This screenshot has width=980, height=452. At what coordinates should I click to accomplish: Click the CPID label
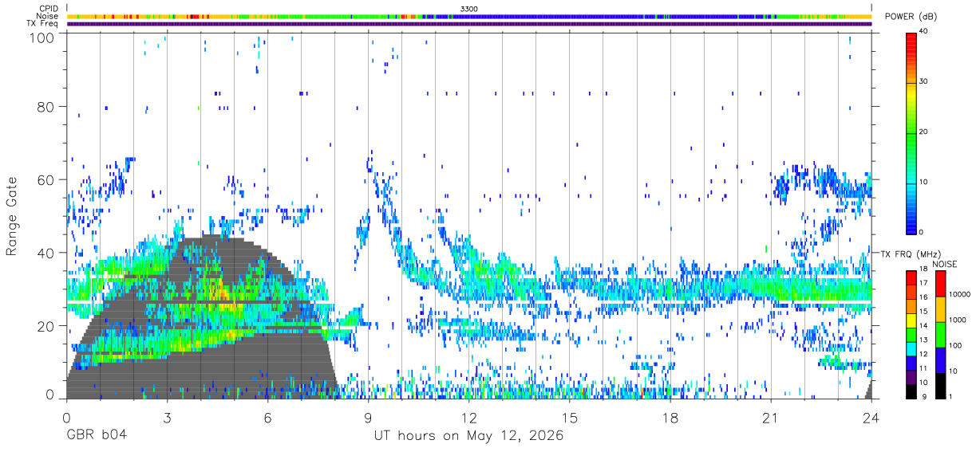tap(49, 9)
